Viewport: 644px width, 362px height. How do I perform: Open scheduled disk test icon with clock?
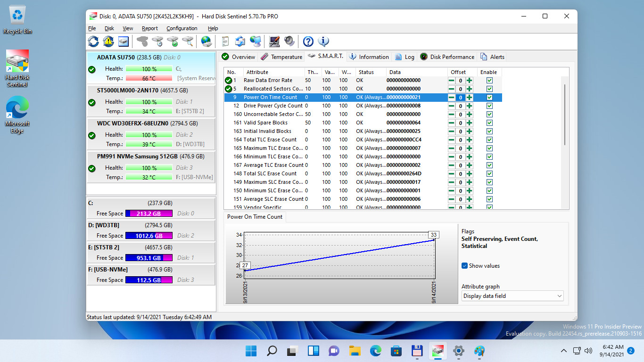156,41
